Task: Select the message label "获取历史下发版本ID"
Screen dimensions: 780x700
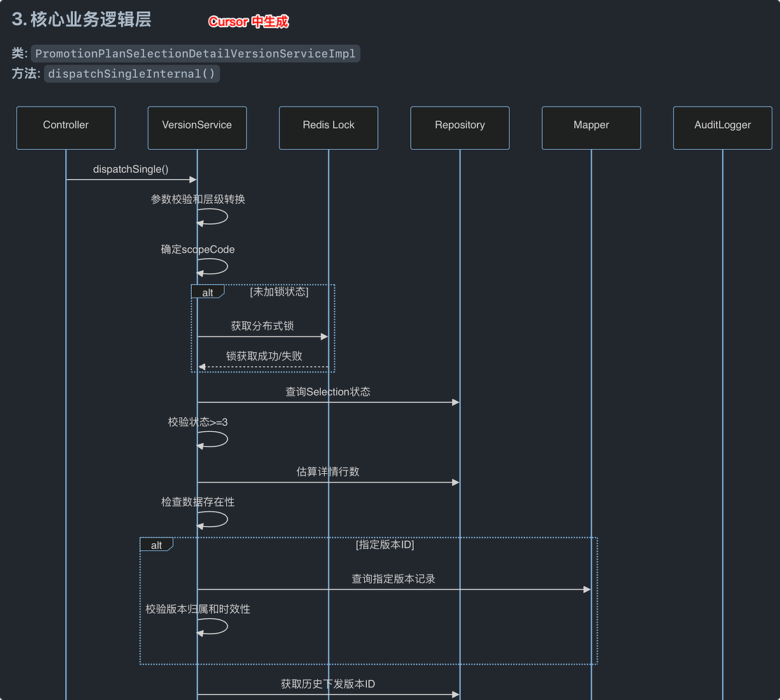Action: pyautogui.click(x=328, y=684)
